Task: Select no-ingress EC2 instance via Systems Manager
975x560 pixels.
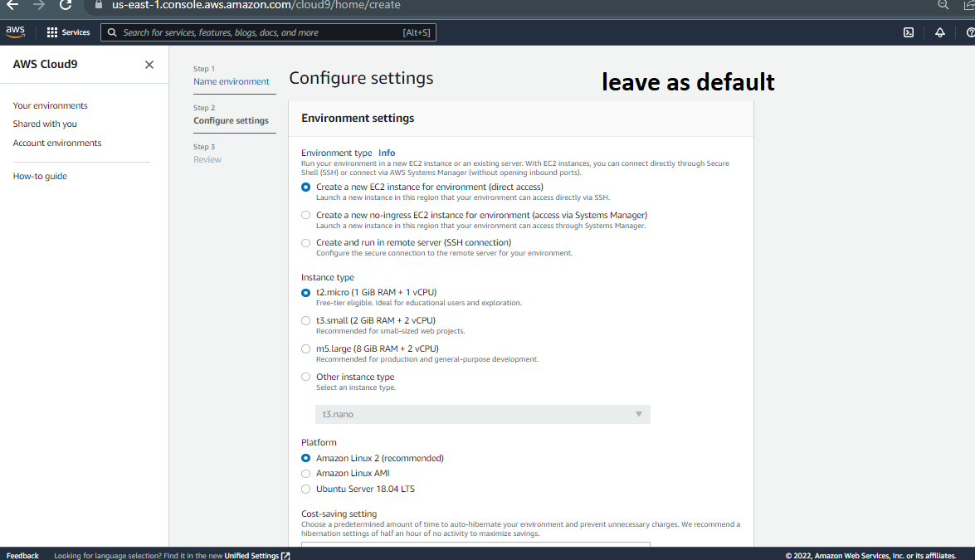Action: tap(306, 215)
